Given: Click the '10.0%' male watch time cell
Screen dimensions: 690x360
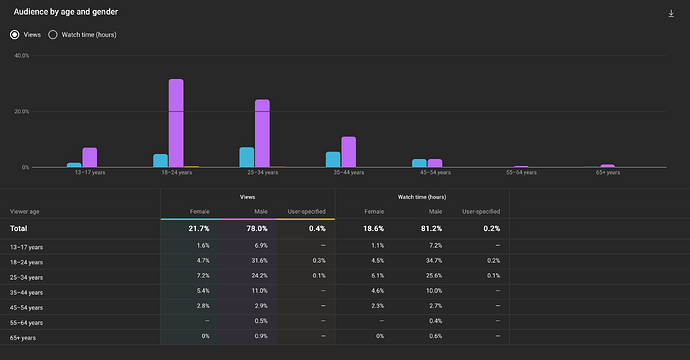Looking at the screenshot, I should 434,290.
